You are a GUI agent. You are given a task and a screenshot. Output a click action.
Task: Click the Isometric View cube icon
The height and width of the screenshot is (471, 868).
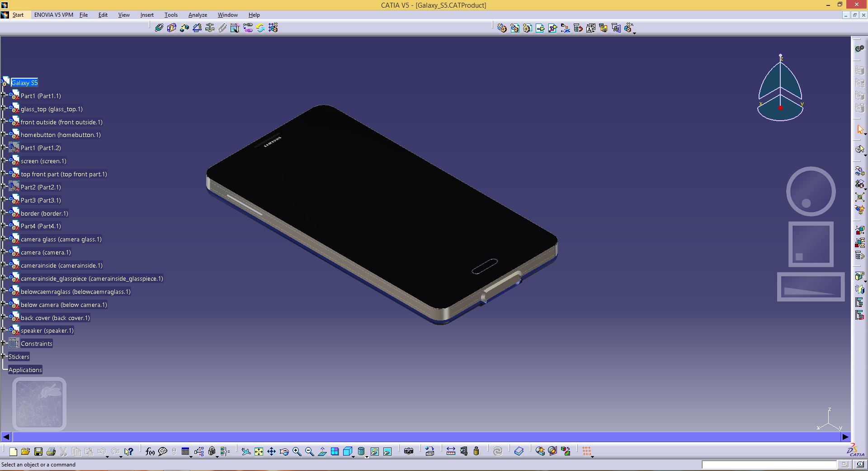pyautogui.click(x=348, y=451)
